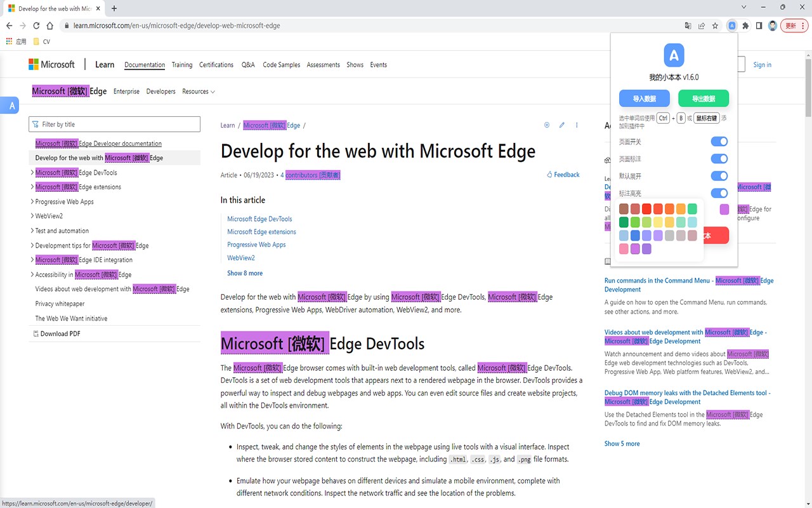Expand the WebView2 section in sidebar
The height and width of the screenshot is (508, 812).
32,217
